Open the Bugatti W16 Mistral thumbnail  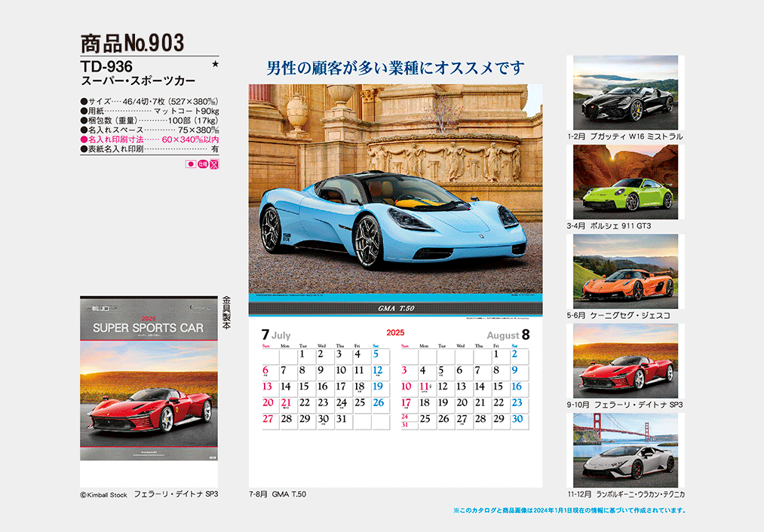pos(624,93)
